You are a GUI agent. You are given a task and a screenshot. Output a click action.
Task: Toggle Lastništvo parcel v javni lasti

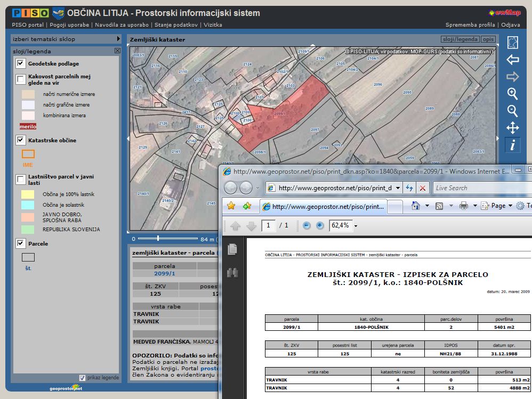21,179
